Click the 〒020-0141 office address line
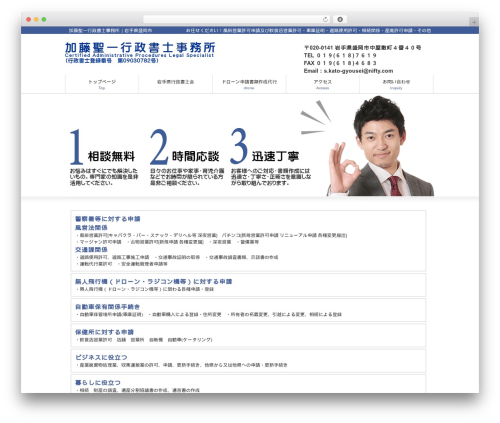Screen dimensions: 500x423 point(362,48)
